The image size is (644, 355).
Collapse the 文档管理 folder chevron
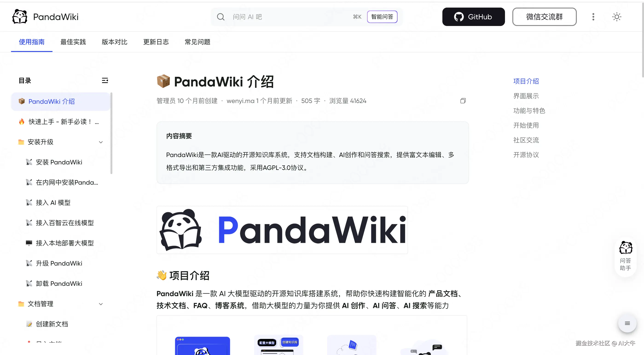coord(101,304)
